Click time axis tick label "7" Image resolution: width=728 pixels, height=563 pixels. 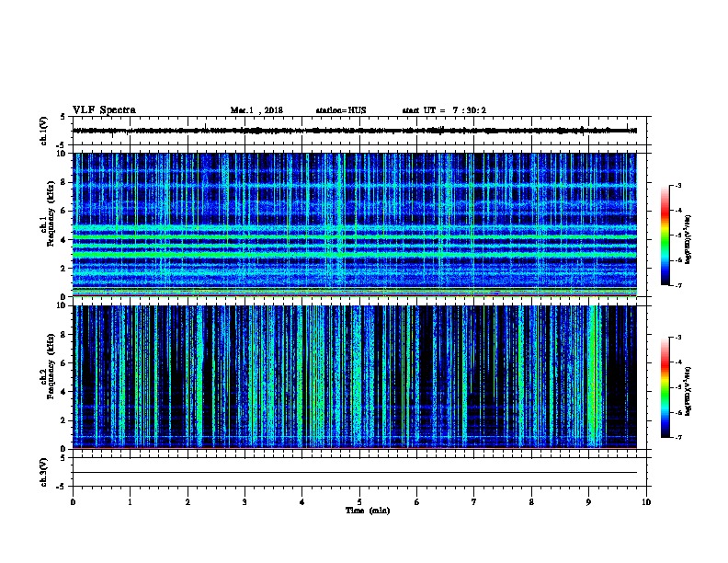[474, 502]
